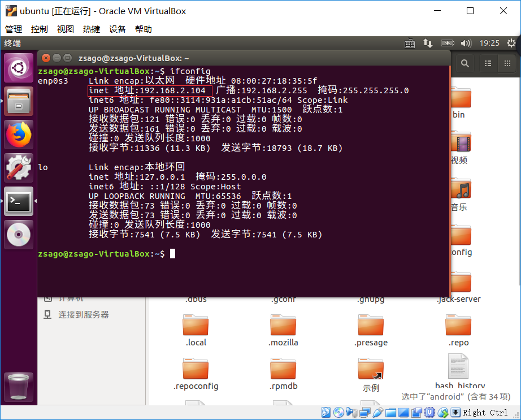This screenshot has height=420, width=521.
Task: Select the .rpmdb folder
Action: pyautogui.click(x=283, y=374)
